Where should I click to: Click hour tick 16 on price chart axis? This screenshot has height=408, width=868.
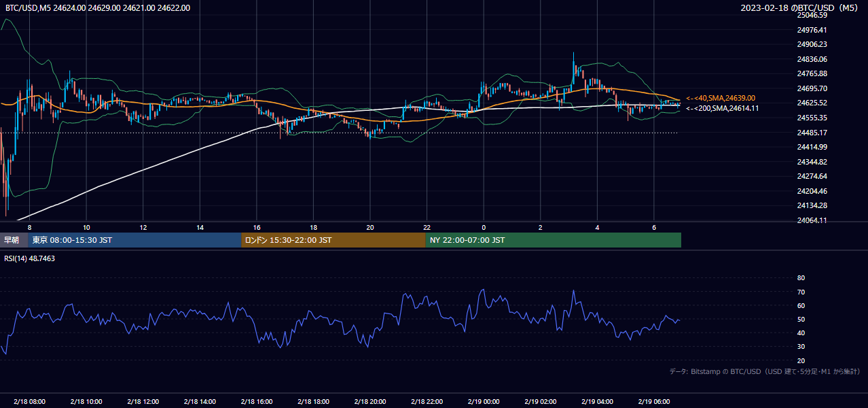pos(257,227)
